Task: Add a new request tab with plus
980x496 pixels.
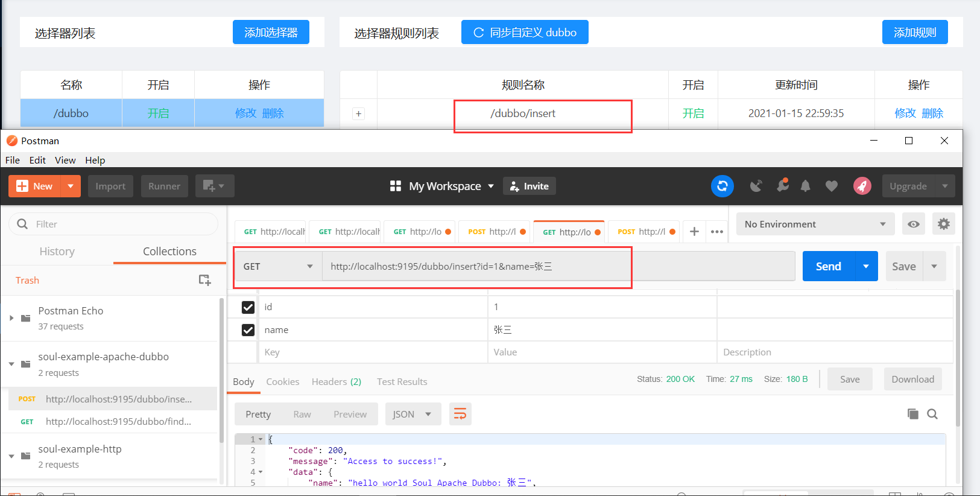Action: pos(694,232)
